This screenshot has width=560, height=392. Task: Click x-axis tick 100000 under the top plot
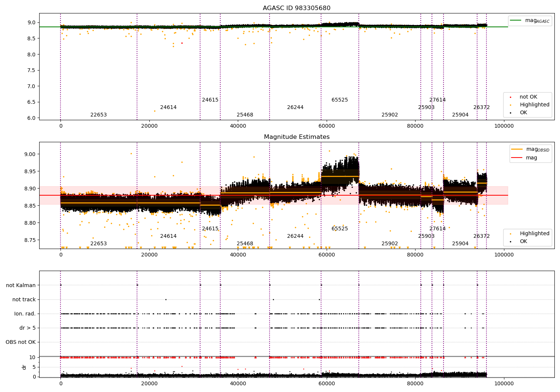tap(504, 126)
